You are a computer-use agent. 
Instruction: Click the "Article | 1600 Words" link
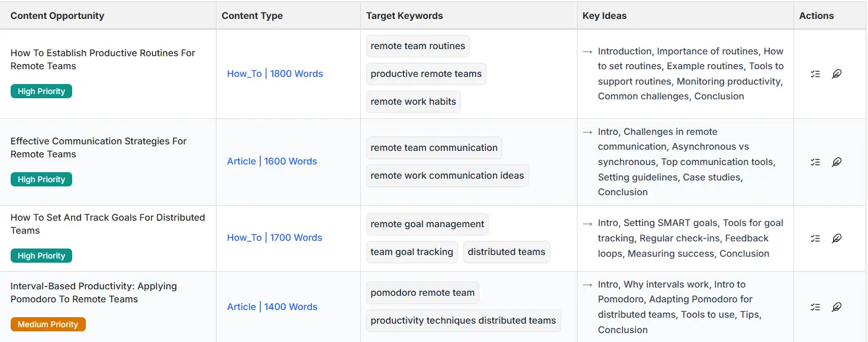click(x=272, y=162)
